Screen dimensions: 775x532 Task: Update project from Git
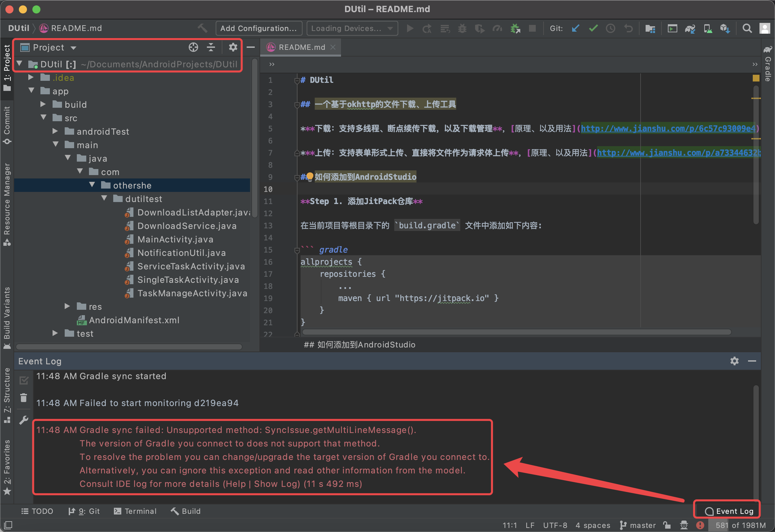(x=576, y=28)
